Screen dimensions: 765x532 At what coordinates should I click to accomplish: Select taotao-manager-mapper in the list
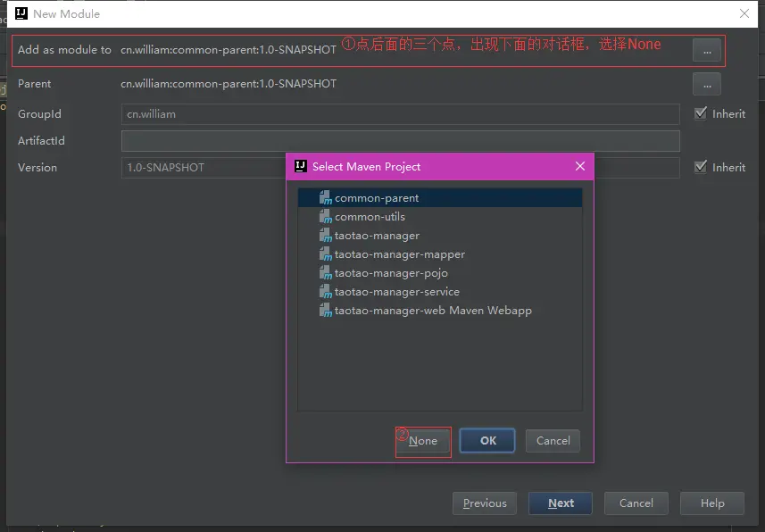(x=440, y=254)
